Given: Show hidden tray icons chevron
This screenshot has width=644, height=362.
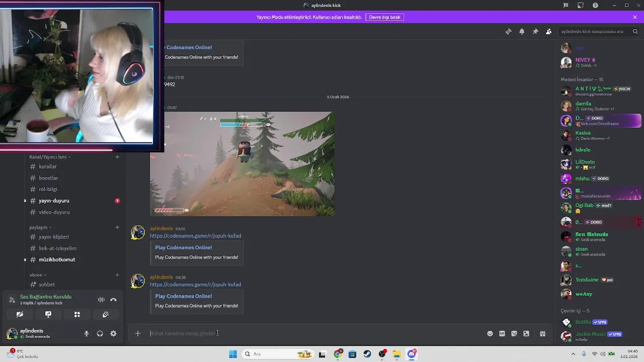Looking at the screenshot, I should coord(573,354).
